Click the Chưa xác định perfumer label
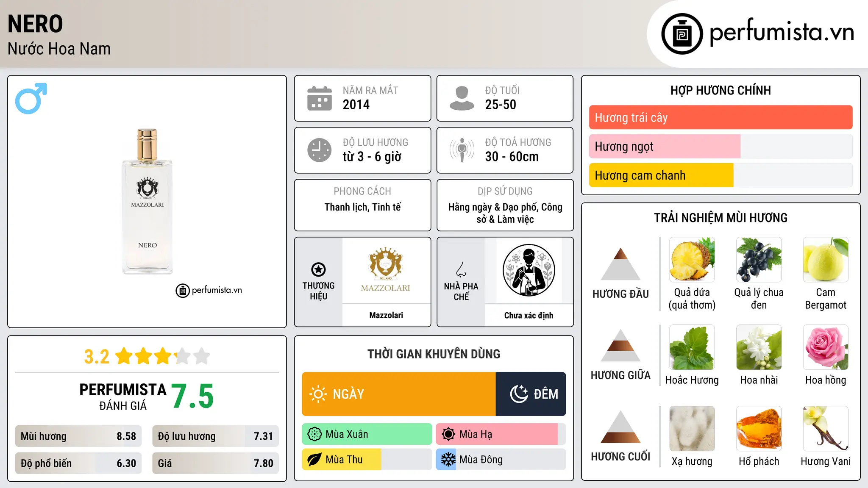Viewport: 868px width, 488px height. (529, 315)
